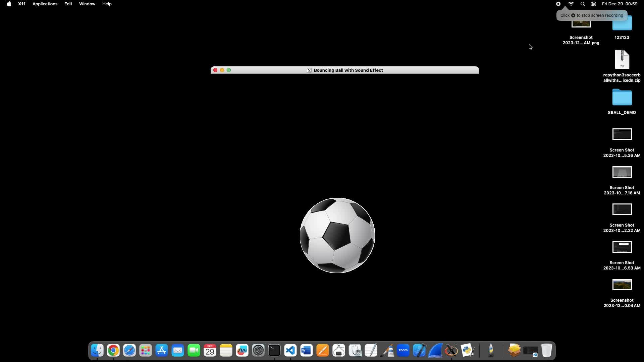Open Control Center in menu bar
The width and height of the screenshot is (644, 362).
593,4
